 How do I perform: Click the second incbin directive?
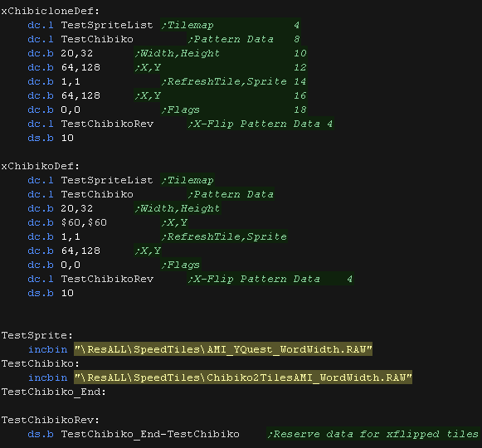click(x=47, y=377)
